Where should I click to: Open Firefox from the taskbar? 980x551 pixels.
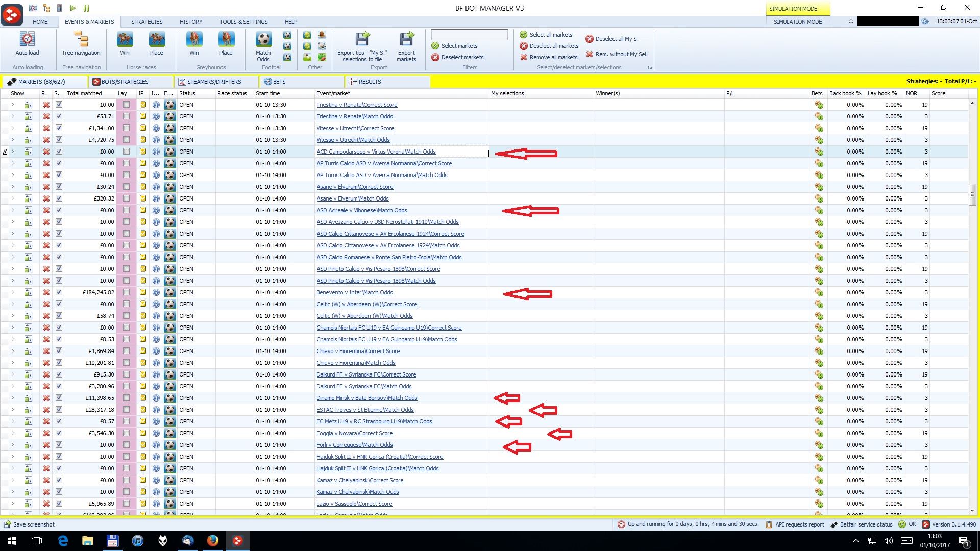tap(213, 541)
